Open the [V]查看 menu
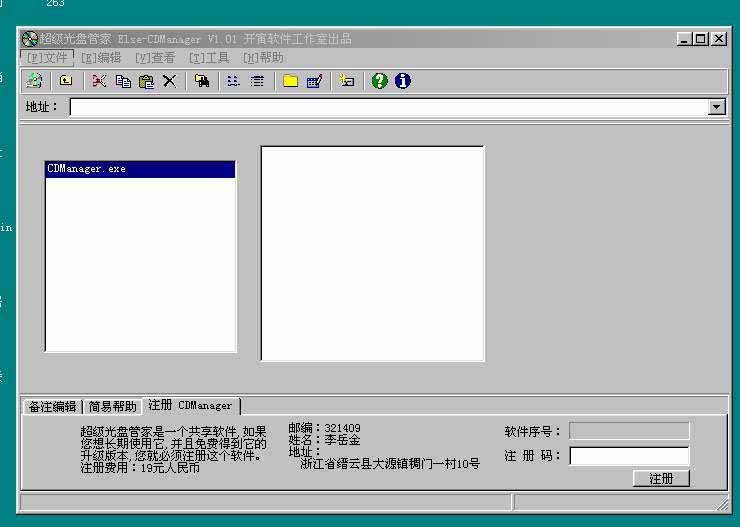 [155, 58]
